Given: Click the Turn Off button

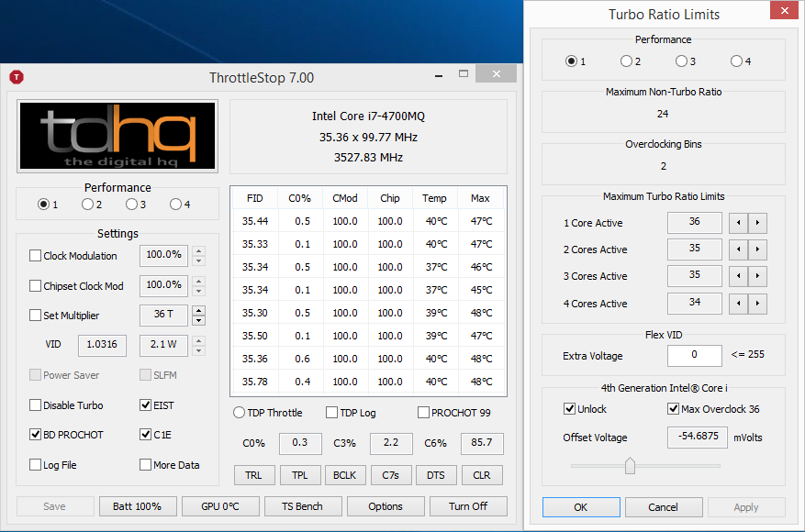Looking at the screenshot, I should 468,506.
